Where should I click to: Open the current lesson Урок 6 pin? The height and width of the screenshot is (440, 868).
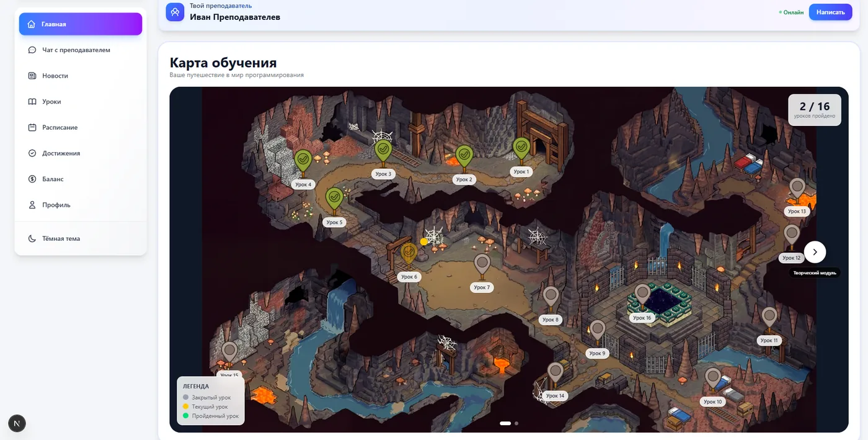tap(409, 254)
